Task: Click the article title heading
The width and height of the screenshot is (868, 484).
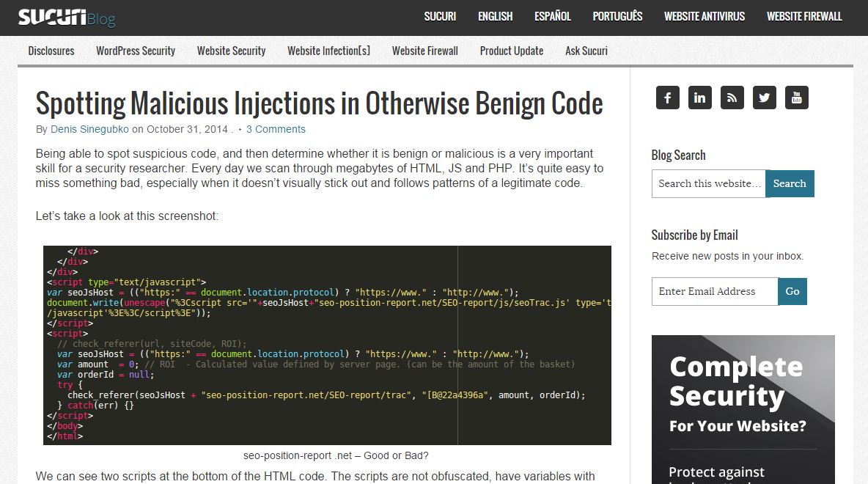Action: click(x=320, y=103)
